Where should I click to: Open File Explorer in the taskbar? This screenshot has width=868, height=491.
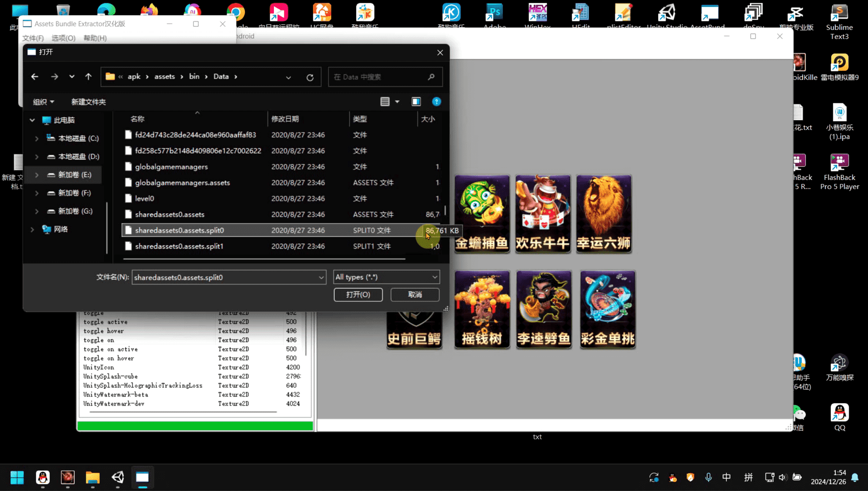(x=93, y=477)
